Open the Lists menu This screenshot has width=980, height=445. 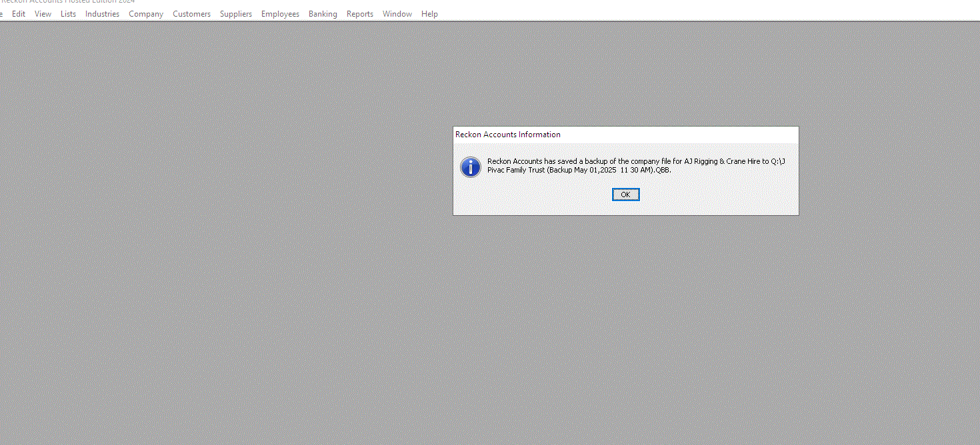point(68,14)
